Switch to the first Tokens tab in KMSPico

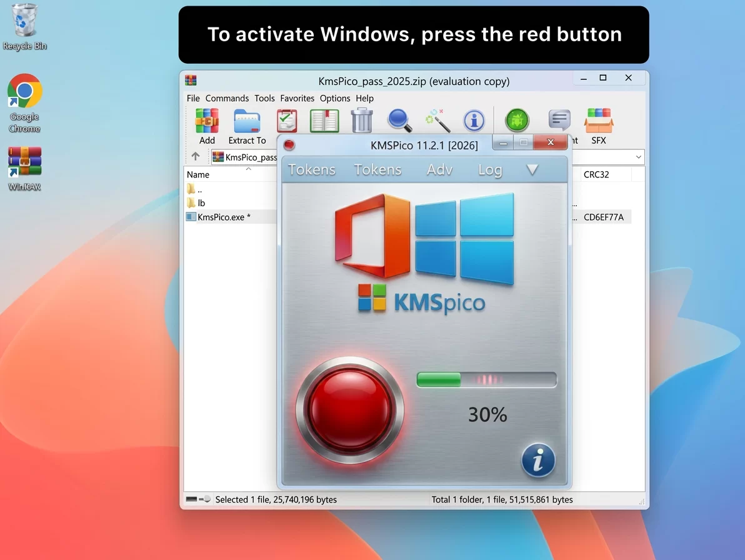[312, 169]
